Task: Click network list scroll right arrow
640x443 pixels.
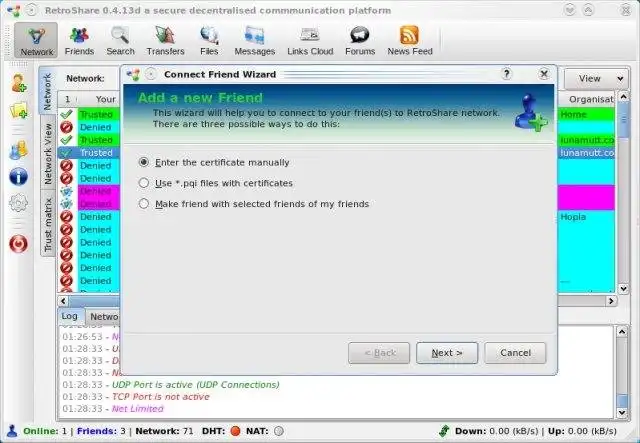Action: [611, 301]
